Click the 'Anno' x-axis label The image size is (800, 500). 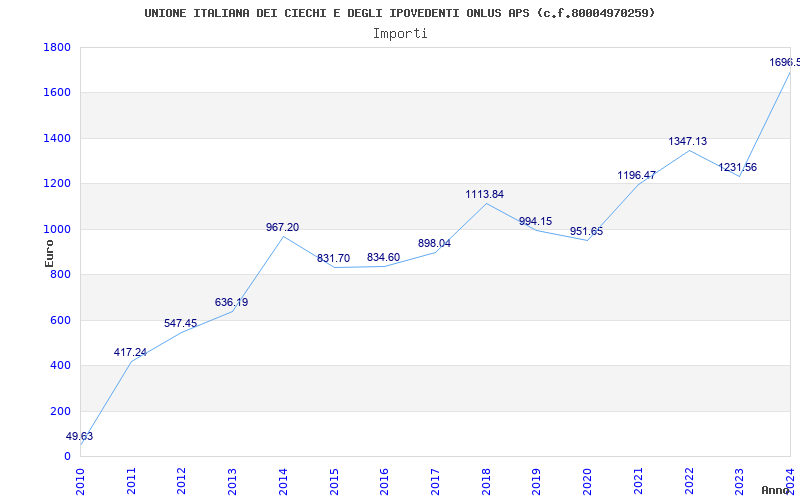pos(776,490)
